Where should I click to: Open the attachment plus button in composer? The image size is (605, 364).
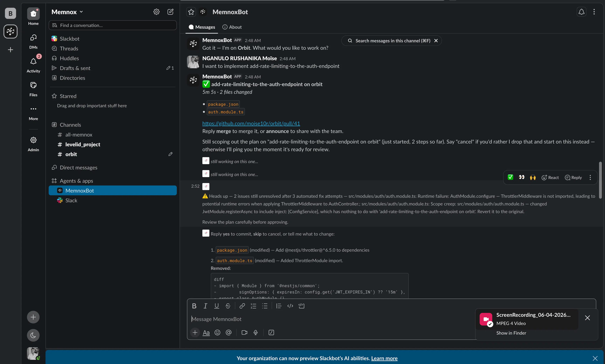(x=195, y=333)
